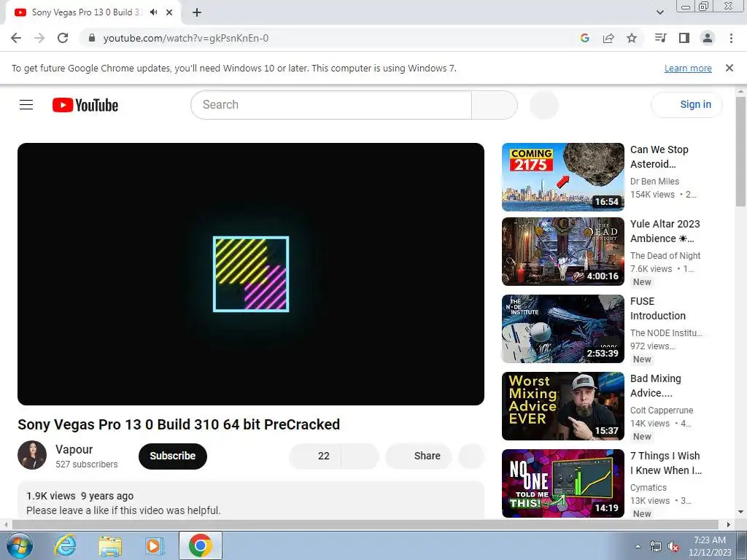Click the Share button
Screen dimensions: 747x560
pyautogui.click(x=419, y=456)
